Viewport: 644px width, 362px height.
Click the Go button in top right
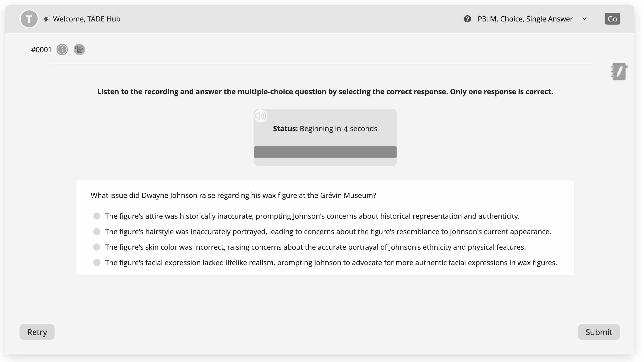[x=613, y=19]
